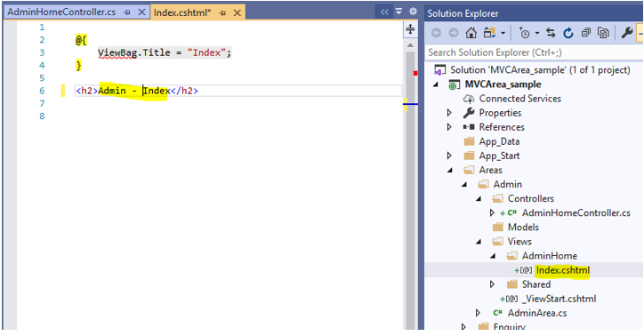Click Sync with Active Document icon
The width and height of the screenshot is (644, 336).
tap(551, 33)
